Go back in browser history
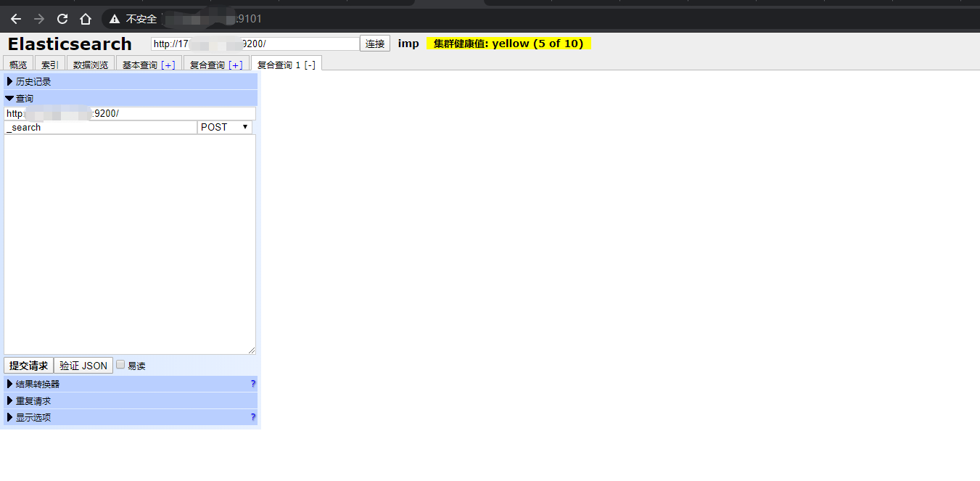 16,19
